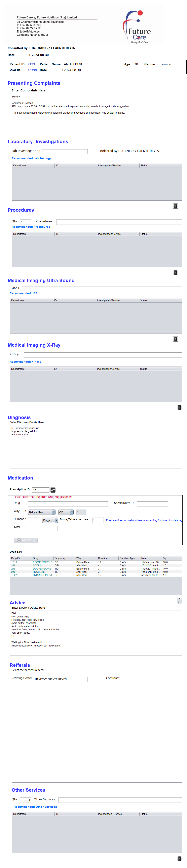The image size is (187, 868).
Task: Click trash icon below Laboratory Investigations table
Action: [175, 206]
